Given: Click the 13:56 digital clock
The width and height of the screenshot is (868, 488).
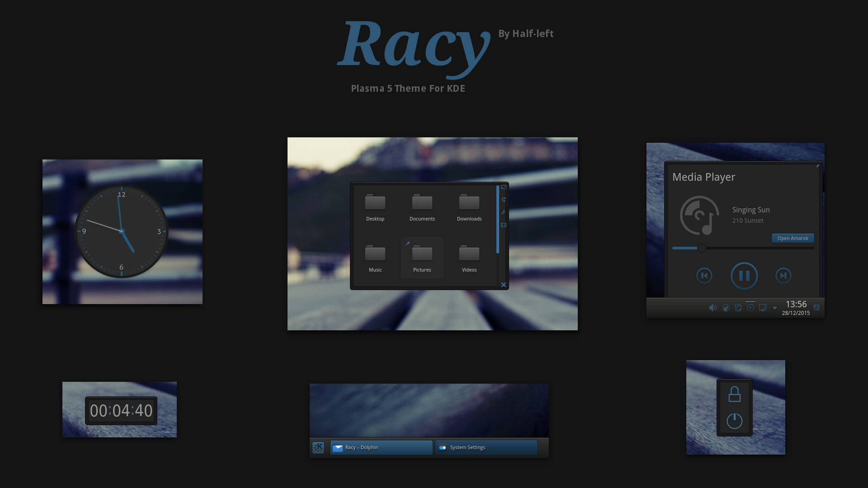Looking at the screenshot, I should click(x=796, y=304).
